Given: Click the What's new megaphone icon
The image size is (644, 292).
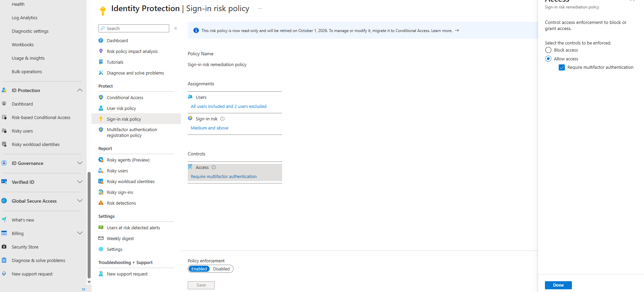Looking at the screenshot, I should coord(4,220).
